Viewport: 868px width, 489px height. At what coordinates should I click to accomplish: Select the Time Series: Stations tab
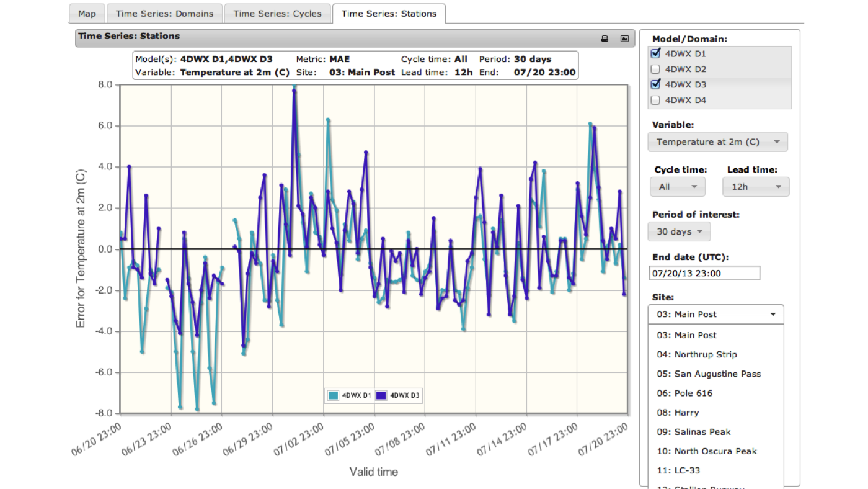point(389,14)
